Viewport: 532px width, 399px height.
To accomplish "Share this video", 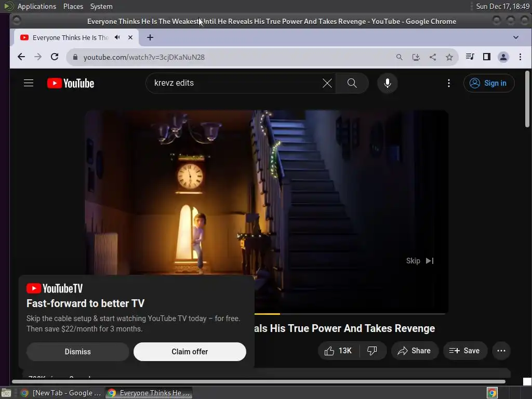I will click(x=415, y=351).
